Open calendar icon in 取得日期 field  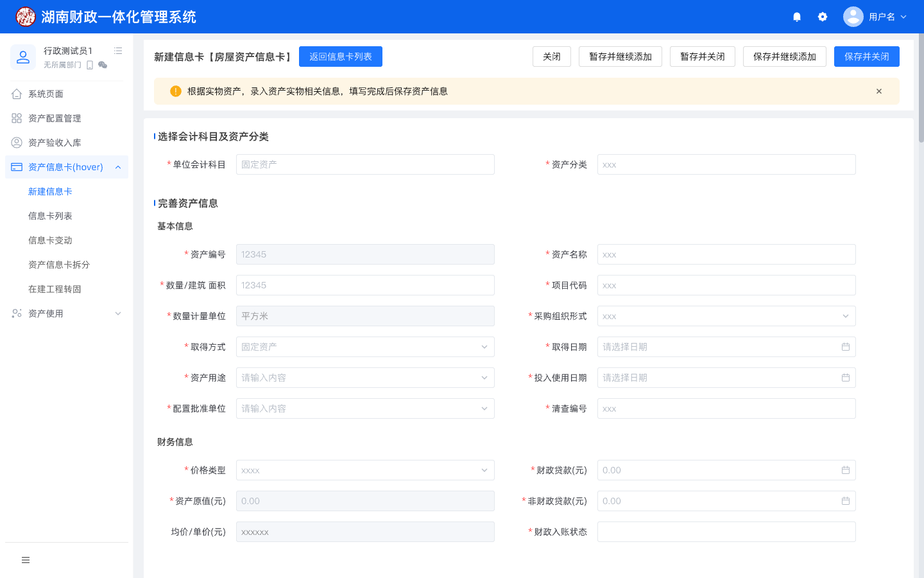click(x=845, y=347)
